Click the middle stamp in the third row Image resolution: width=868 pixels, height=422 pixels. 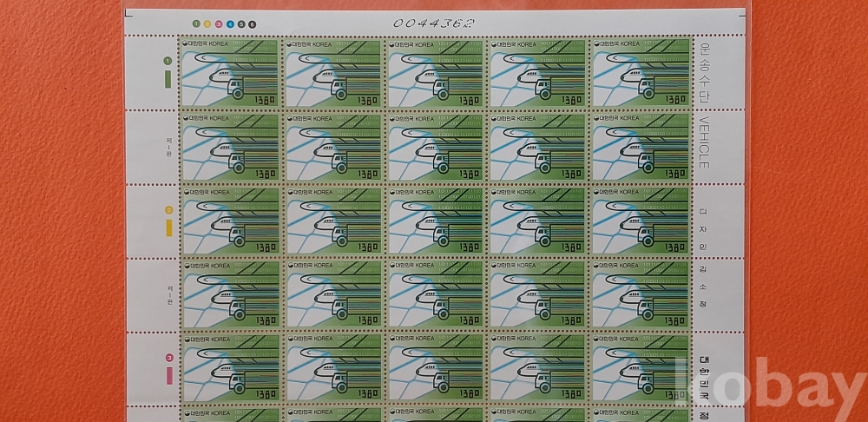435,221
